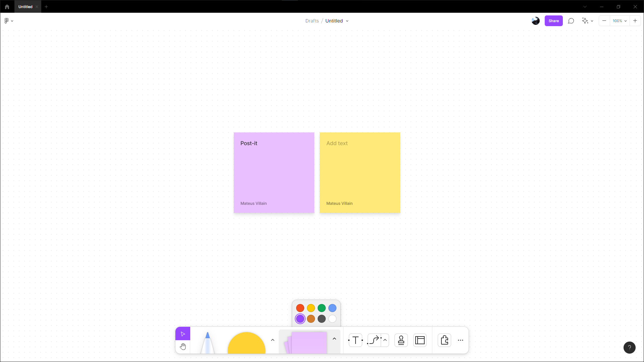The image size is (644, 362).
Task: Click the frame/layout tool icon
Action: click(420, 340)
